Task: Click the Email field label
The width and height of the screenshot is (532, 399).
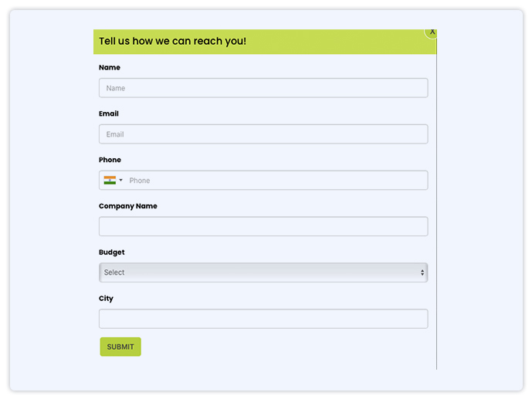Action: click(109, 114)
